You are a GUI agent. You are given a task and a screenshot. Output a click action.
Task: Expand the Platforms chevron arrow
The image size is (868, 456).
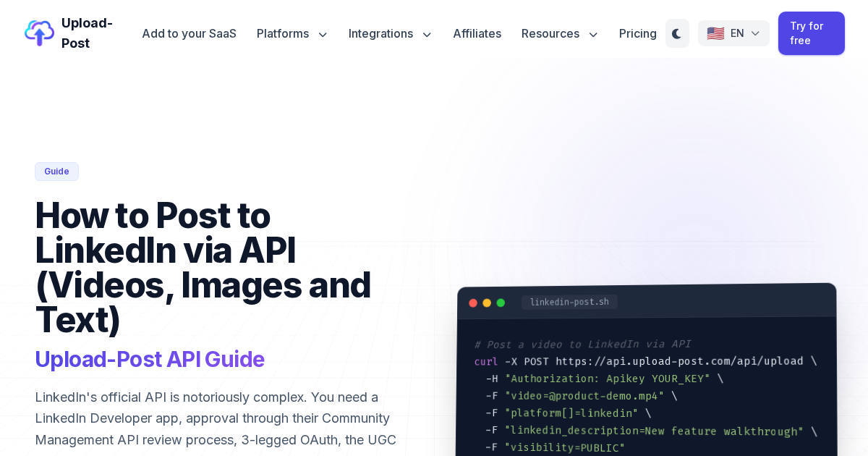click(x=323, y=34)
